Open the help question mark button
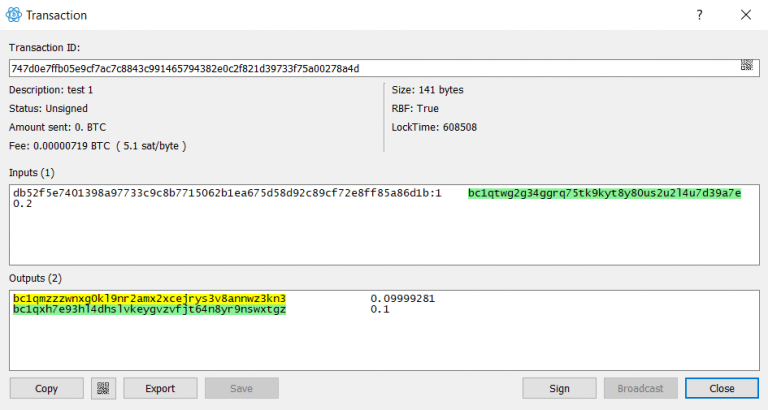768x410 pixels. click(699, 15)
